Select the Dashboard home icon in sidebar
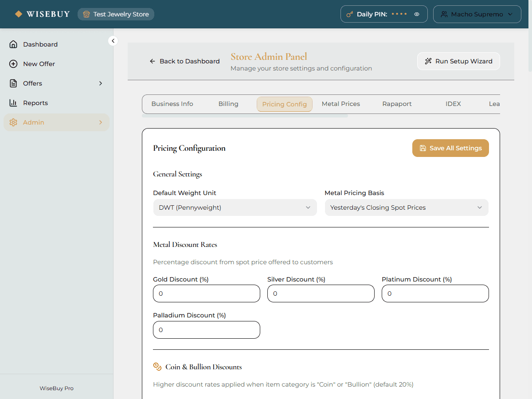This screenshot has width=532, height=399. (13, 44)
